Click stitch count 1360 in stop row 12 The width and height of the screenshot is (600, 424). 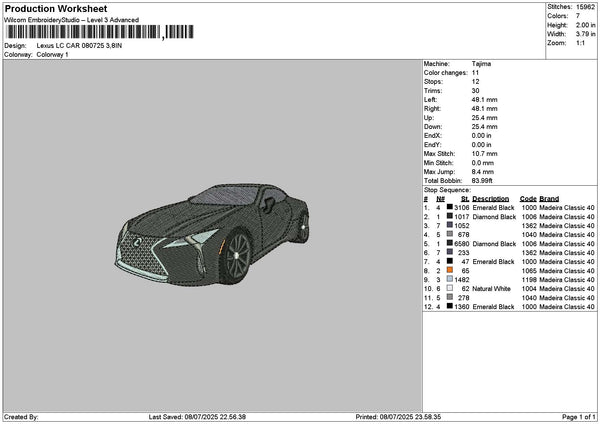tap(461, 307)
